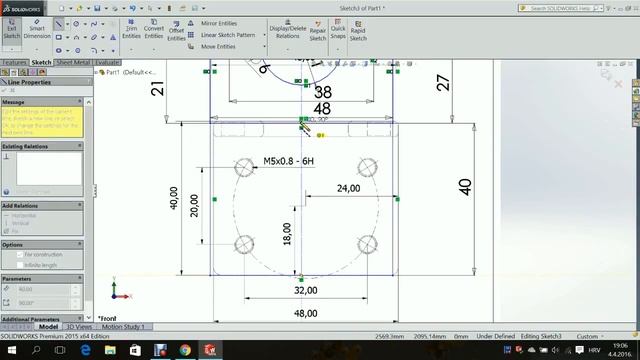Screen dimensions: 640x360
Task: Open the Arc tool dropdown arrow
Action: click(85, 38)
